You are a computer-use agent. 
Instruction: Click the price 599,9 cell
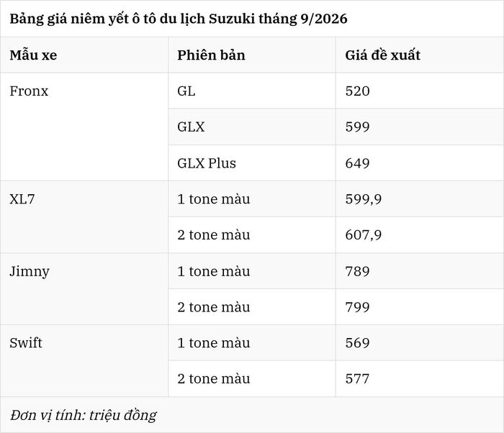pyautogui.click(x=420, y=199)
